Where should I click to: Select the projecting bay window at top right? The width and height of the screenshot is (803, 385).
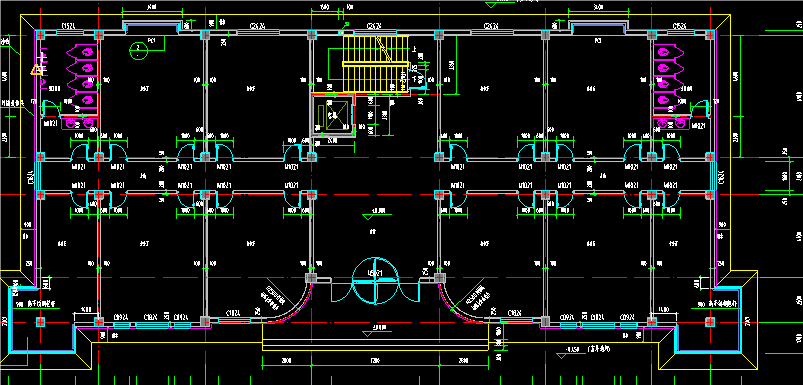(x=599, y=29)
